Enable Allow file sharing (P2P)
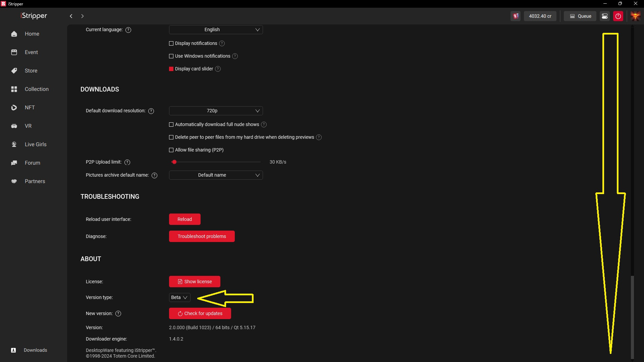 tap(171, 150)
